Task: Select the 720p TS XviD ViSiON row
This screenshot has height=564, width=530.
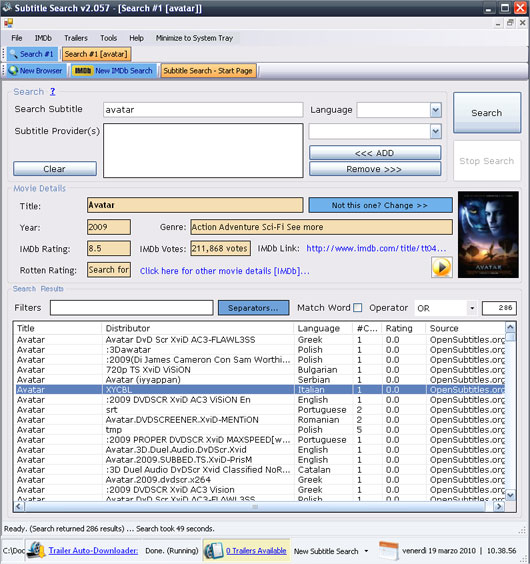Action: [x=261, y=370]
